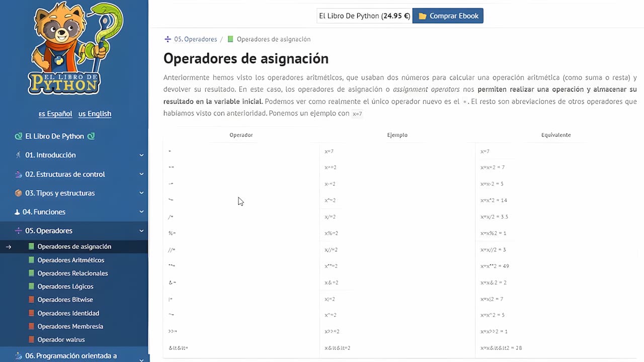The height and width of the screenshot is (362, 644).
Task: Follow the 05. Operadores breadcrumb link
Action: pyautogui.click(x=195, y=39)
